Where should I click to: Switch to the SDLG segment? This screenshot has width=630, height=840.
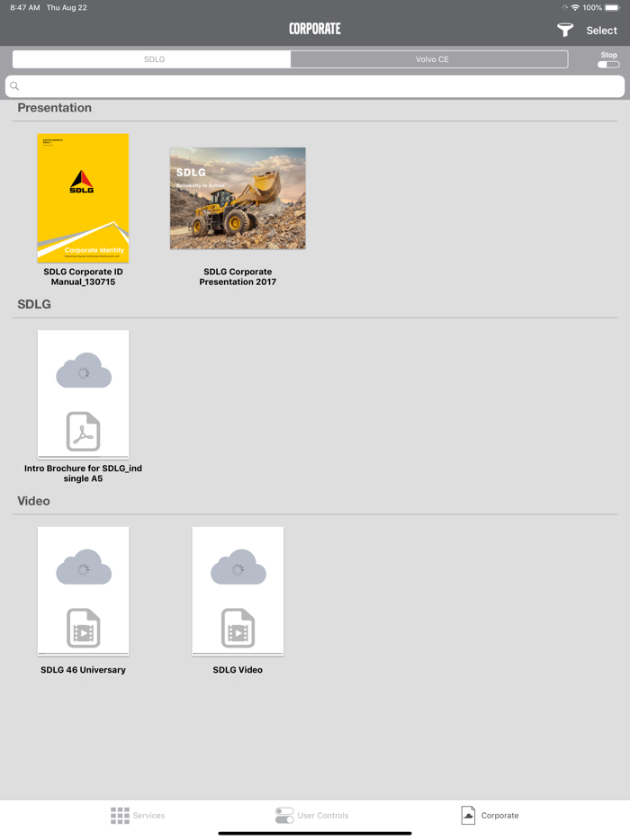tap(152, 59)
